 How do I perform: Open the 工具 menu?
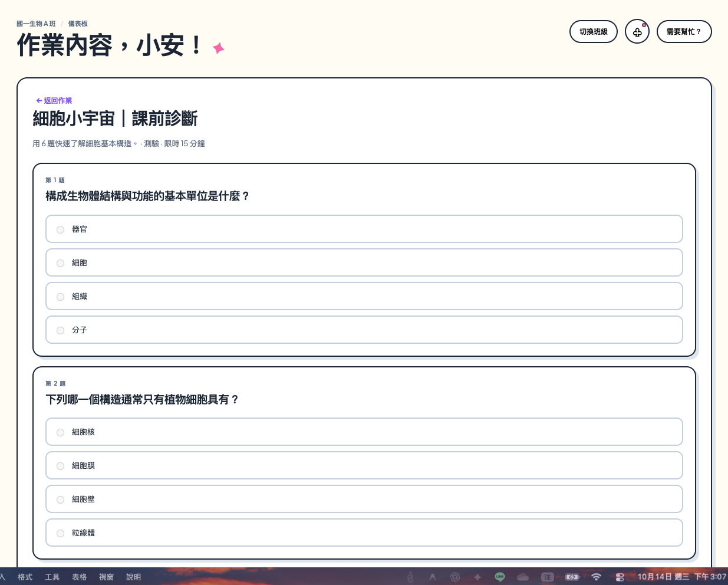pos(52,577)
